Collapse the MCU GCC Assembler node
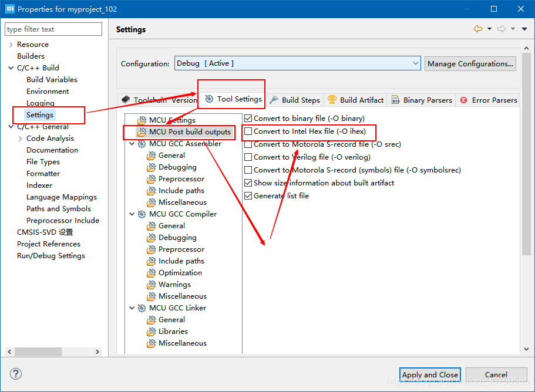 click(x=132, y=144)
